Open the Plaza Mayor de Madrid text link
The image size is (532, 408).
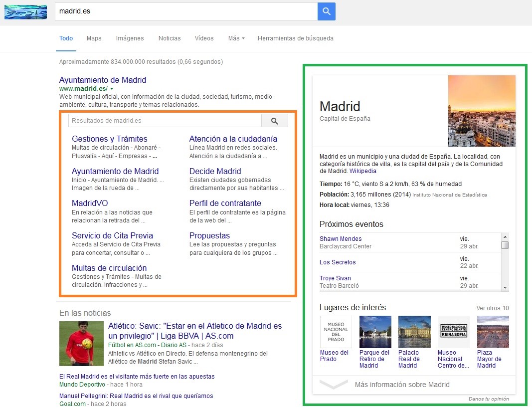[489, 359]
